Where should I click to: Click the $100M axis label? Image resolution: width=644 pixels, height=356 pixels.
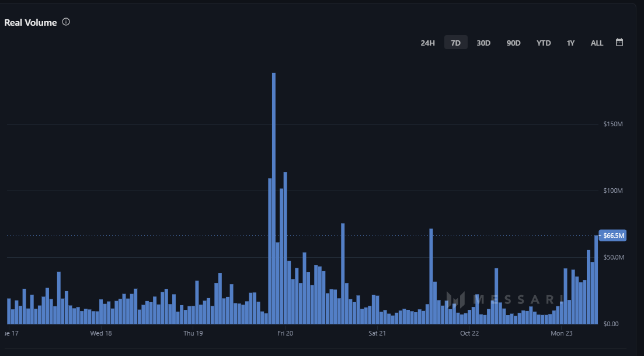(613, 191)
